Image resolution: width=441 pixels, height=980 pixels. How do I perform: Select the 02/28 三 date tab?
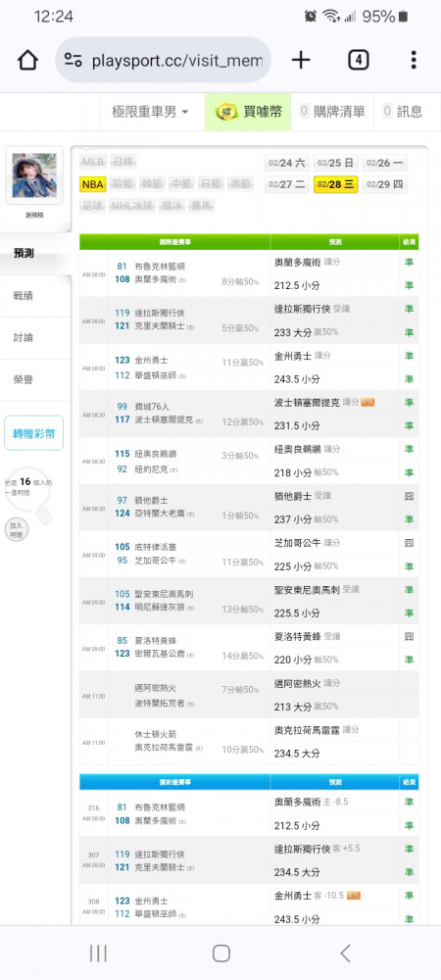pos(335,184)
